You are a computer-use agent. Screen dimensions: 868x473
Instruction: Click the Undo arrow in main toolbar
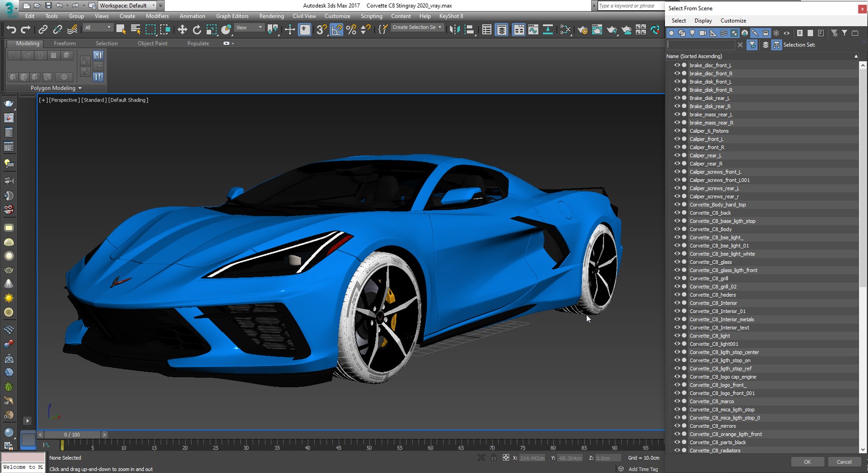point(11,30)
